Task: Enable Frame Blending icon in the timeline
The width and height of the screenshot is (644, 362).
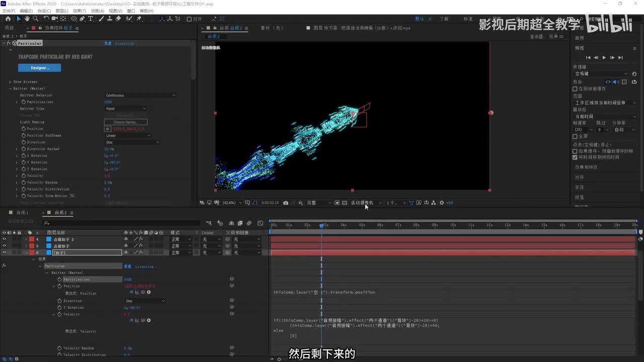Action: point(239,223)
